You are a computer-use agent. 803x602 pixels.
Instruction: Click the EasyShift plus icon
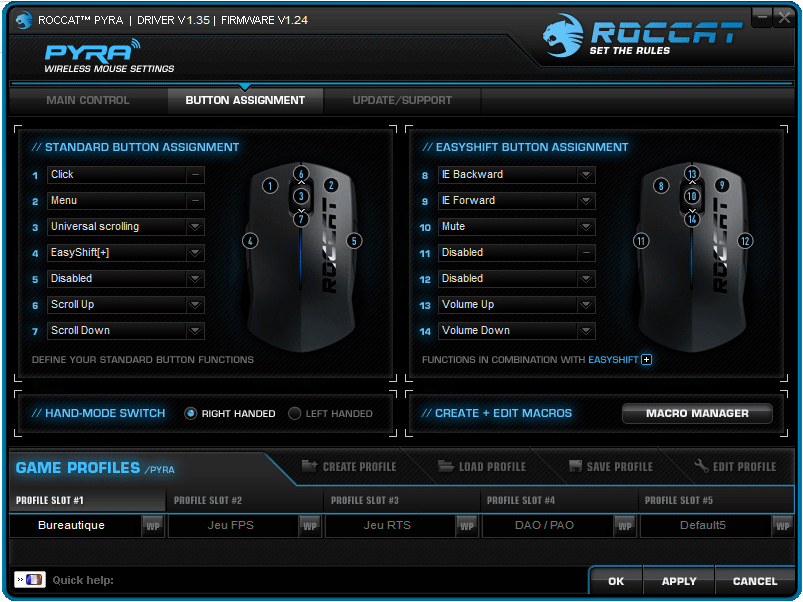647,359
